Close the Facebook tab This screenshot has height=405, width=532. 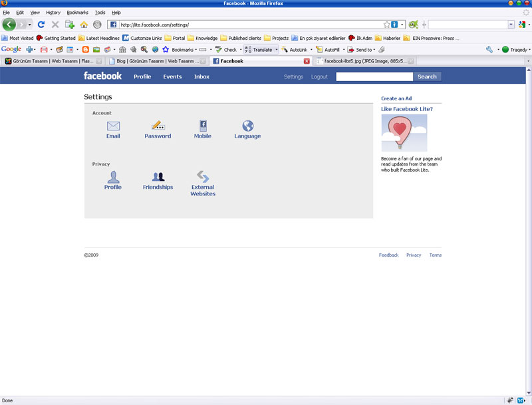click(307, 61)
